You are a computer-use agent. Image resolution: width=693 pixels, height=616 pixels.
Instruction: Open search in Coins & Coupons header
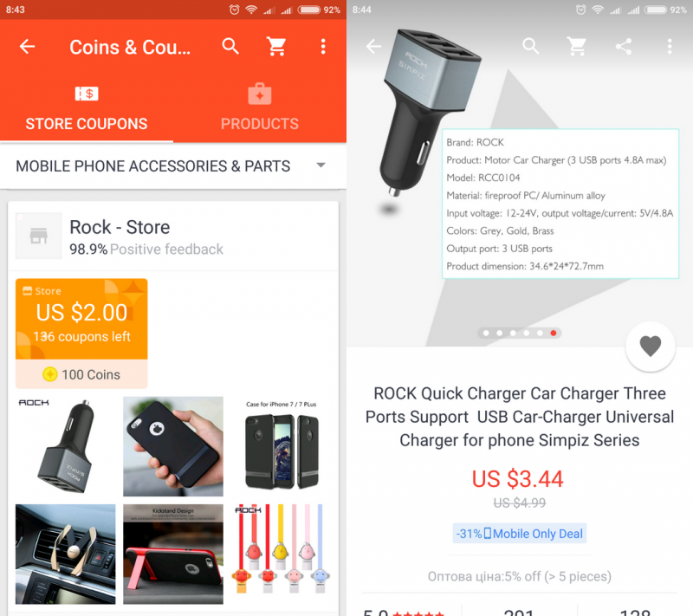(230, 46)
